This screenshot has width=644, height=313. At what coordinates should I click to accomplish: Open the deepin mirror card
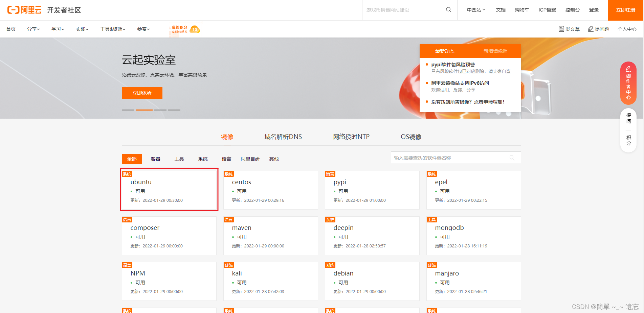coord(372,236)
